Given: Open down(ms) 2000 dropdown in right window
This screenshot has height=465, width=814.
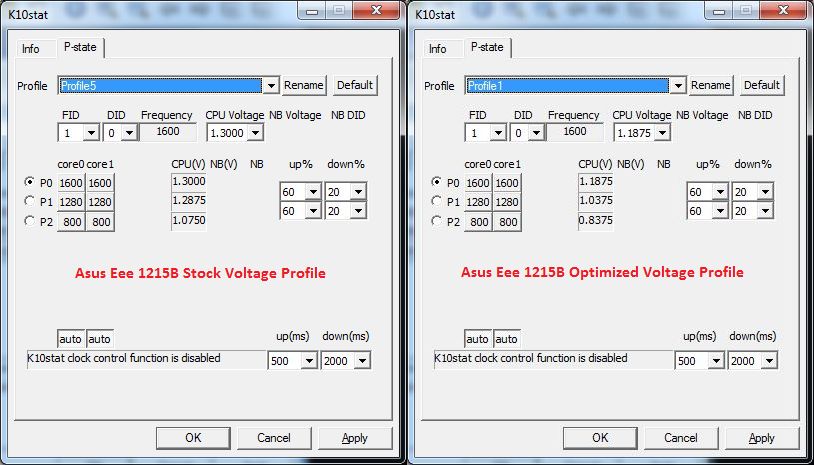Looking at the screenshot, I should click(769, 361).
